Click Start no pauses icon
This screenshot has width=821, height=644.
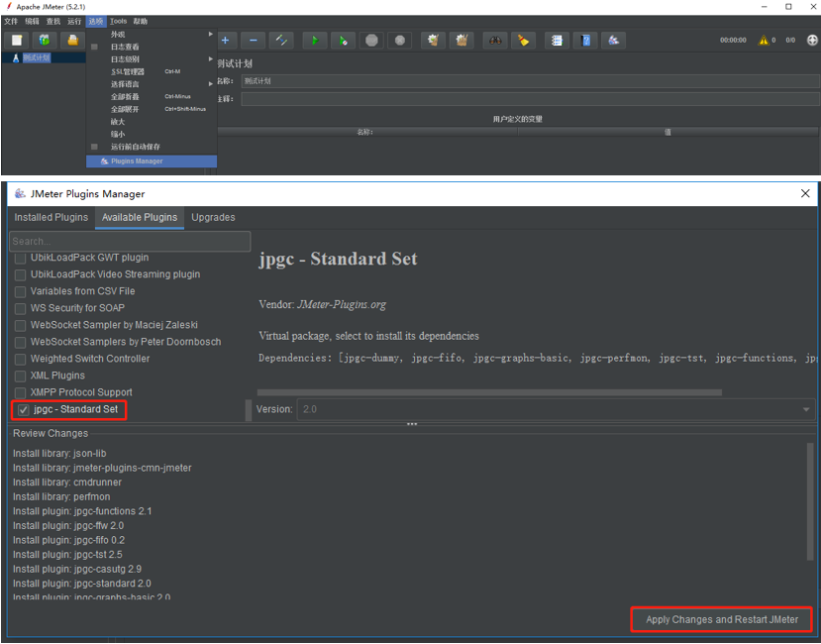pos(344,41)
